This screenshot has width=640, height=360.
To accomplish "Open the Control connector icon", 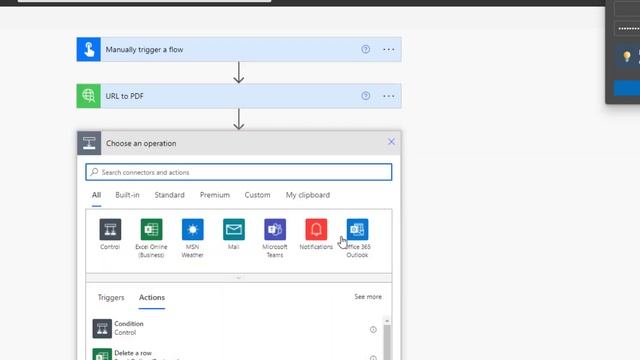I will point(110,229).
